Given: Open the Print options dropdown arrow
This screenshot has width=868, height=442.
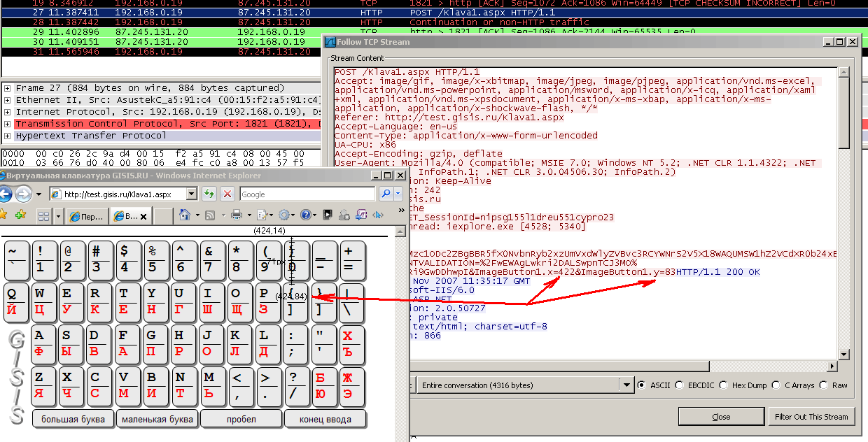Looking at the screenshot, I should (x=249, y=215).
